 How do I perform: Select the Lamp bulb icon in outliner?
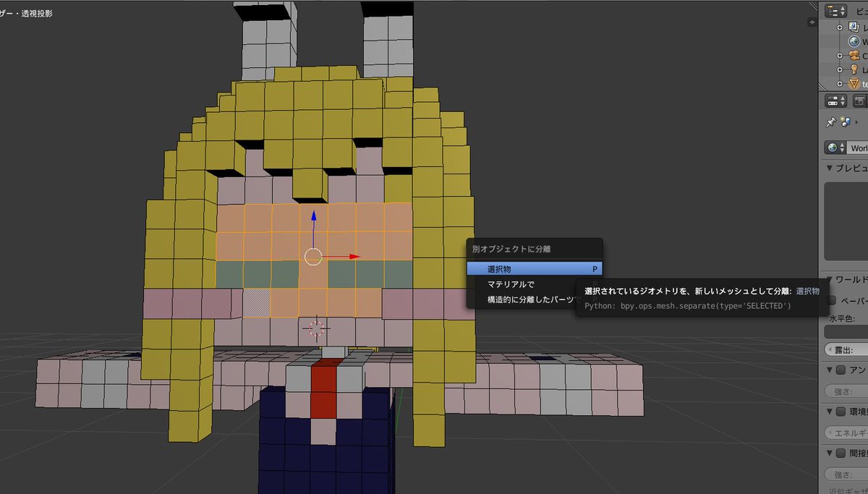[854, 69]
